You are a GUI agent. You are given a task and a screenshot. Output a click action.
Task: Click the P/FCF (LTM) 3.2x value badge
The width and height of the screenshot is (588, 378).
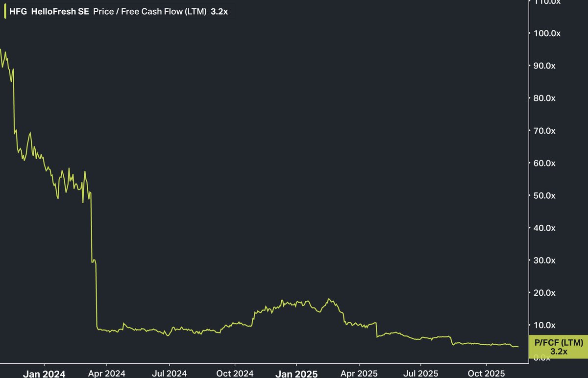(559, 347)
